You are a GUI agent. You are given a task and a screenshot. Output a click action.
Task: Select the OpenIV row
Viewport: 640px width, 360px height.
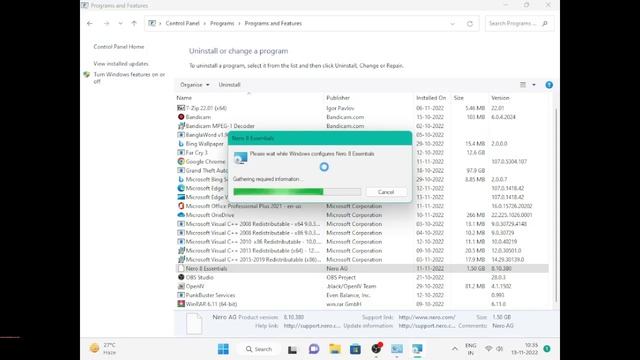(x=362, y=286)
